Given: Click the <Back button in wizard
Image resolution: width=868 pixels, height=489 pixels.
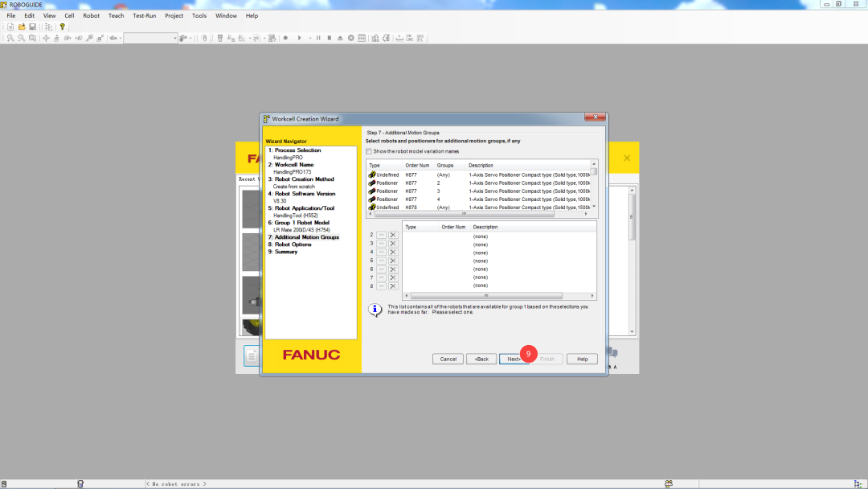Looking at the screenshot, I should [481, 359].
